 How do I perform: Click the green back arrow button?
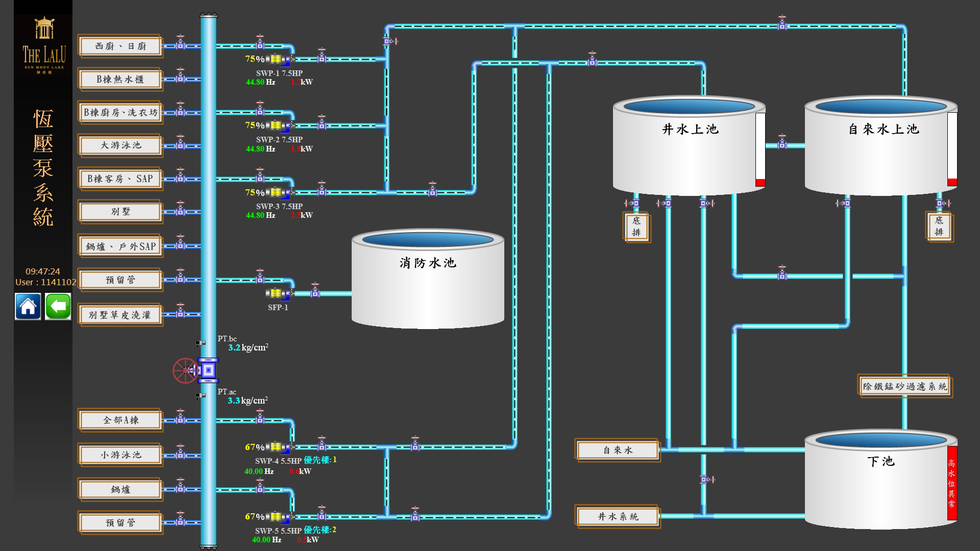[x=58, y=307]
